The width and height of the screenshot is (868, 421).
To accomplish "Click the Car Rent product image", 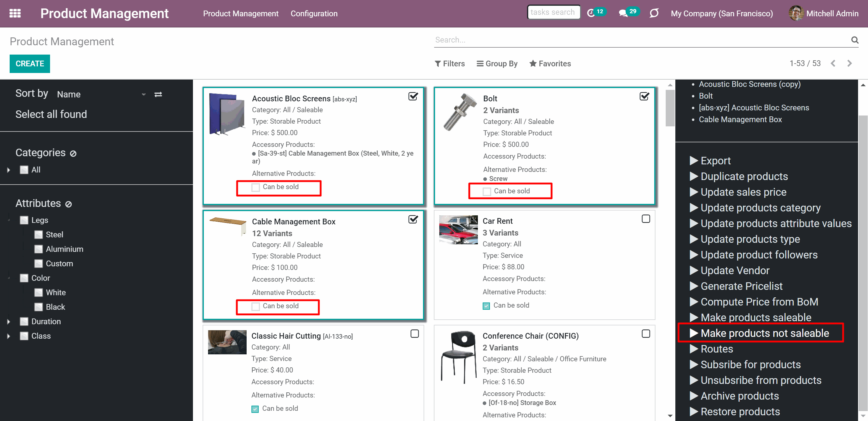I will 458,229.
